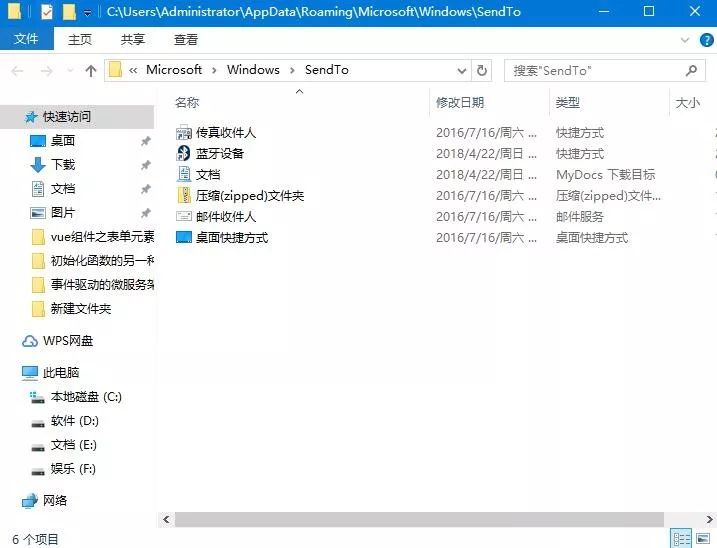This screenshot has height=548, width=717.
Task: Open WPS网盘 in navigation pane
Action: coord(68,341)
